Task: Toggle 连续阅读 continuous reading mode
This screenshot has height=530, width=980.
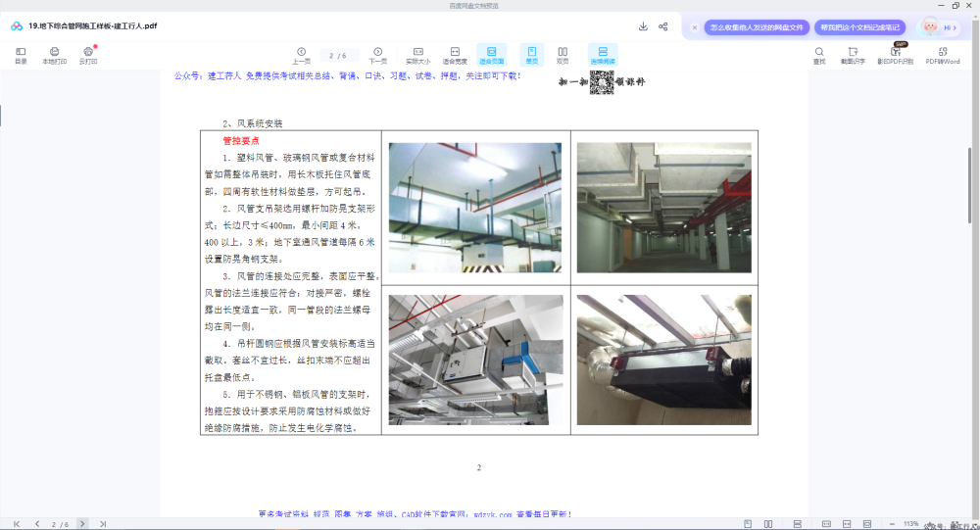Action: click(603, 55)
